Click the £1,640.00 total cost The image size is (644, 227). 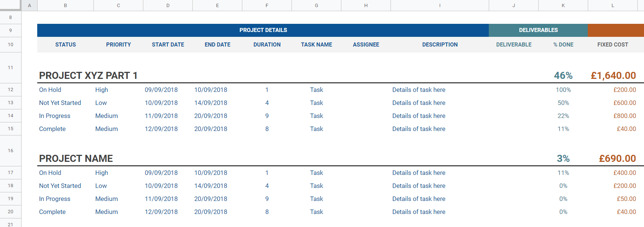(613, 76)
